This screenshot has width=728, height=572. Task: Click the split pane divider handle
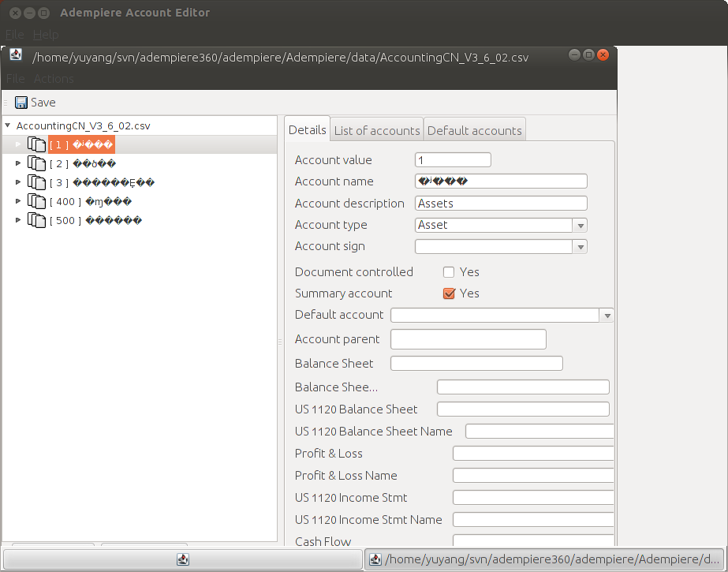coord(280,342)
